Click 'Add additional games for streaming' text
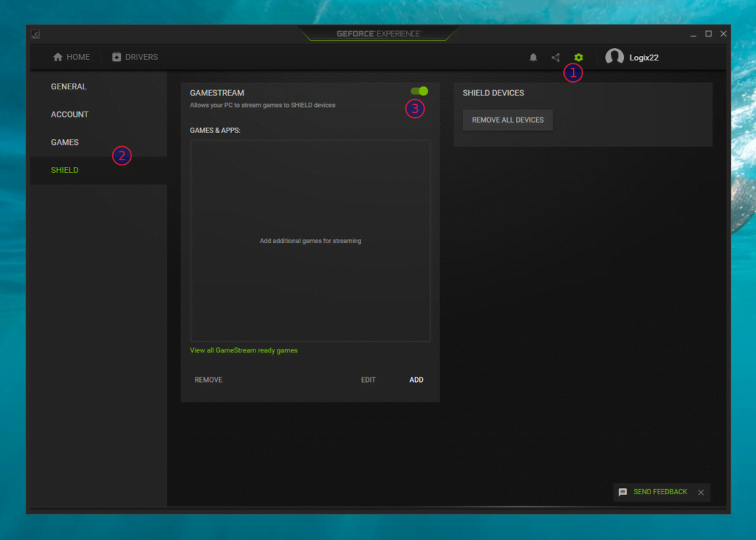The height and width of the screenshot is (540, 756). pos(310,241)
